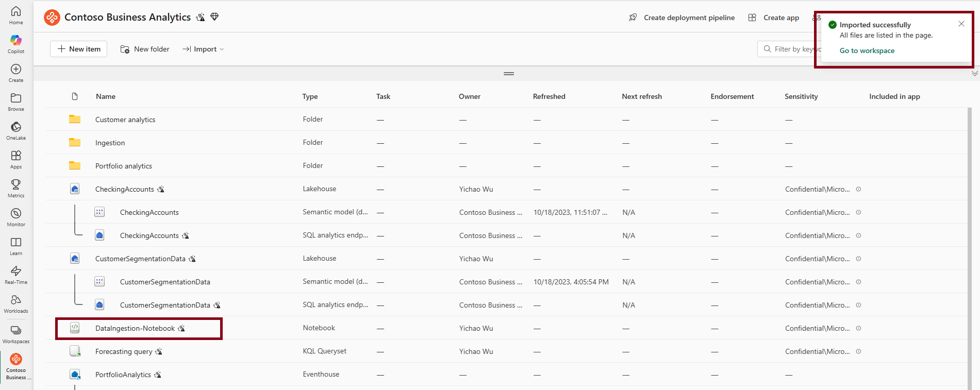Open the Learn sidebar item
This screenshot has height=390, width=980.
coord(16,246)
